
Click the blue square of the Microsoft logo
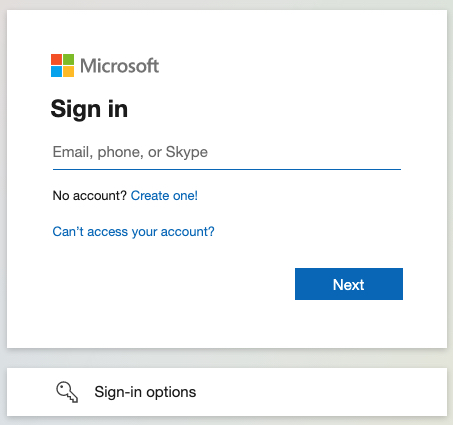56,72
